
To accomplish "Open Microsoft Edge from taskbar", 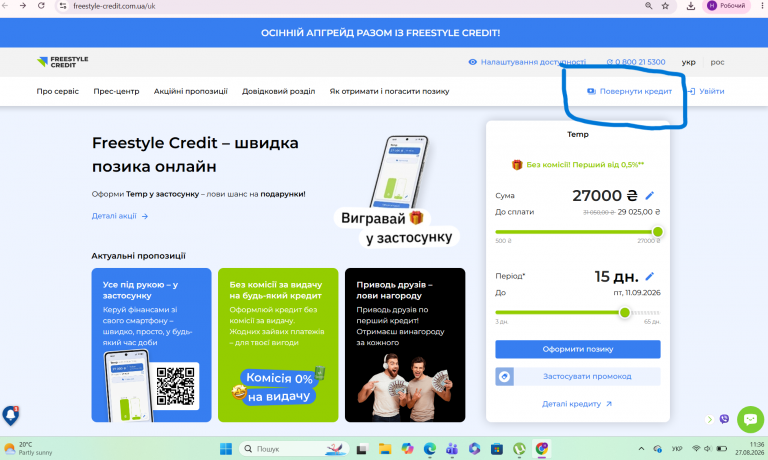I will click(430, 449).
